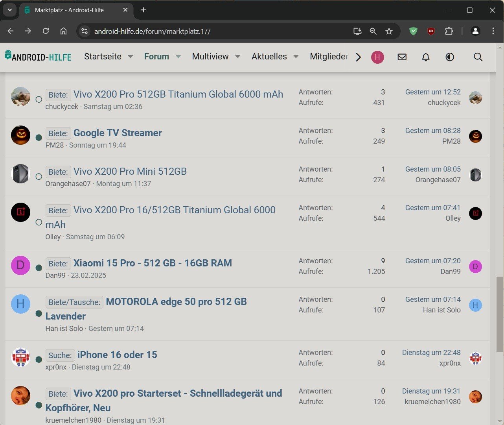Expand the Aktuelles dropdown arrow
504x425 pixels.
click(296, 57)
